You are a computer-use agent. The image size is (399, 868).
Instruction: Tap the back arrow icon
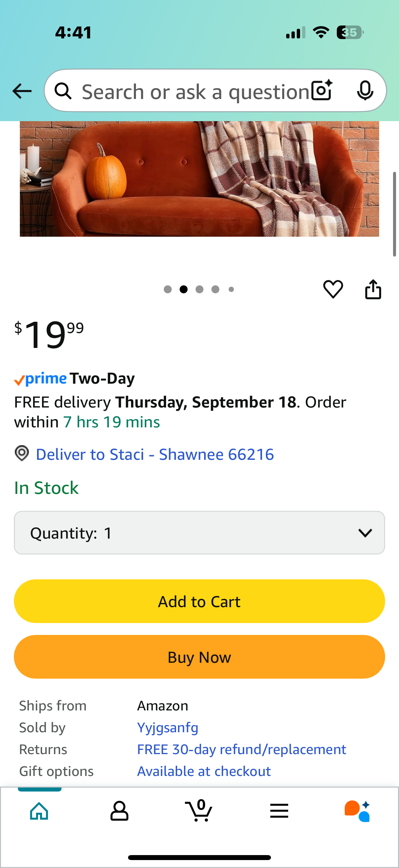[x=22, y=91]
